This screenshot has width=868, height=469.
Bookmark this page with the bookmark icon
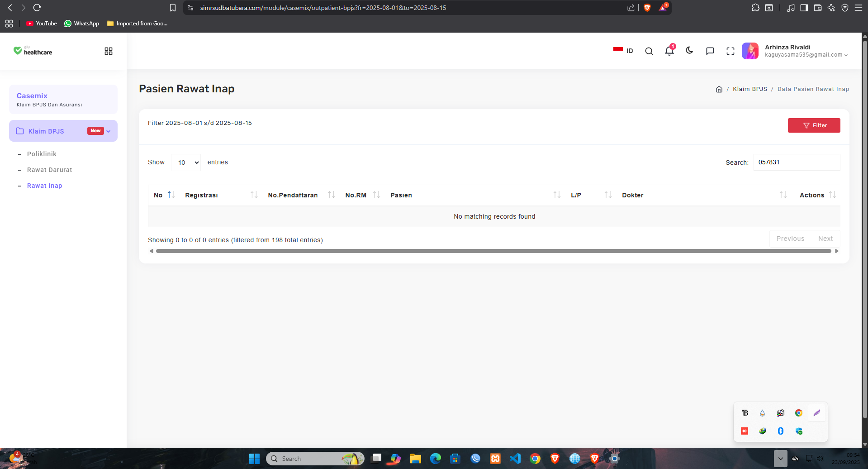[173, 8]
